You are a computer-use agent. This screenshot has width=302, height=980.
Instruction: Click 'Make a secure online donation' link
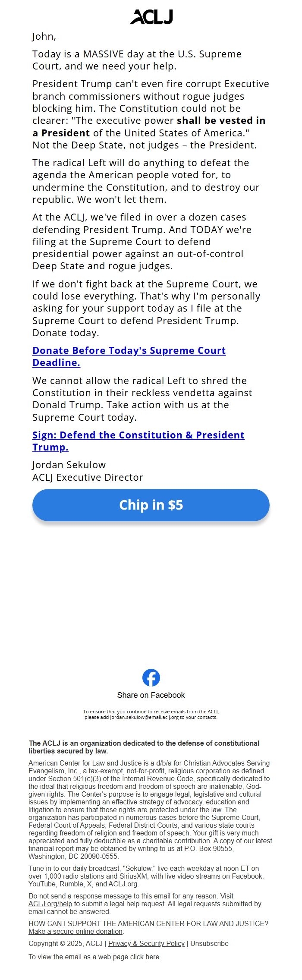coord(75,931)
